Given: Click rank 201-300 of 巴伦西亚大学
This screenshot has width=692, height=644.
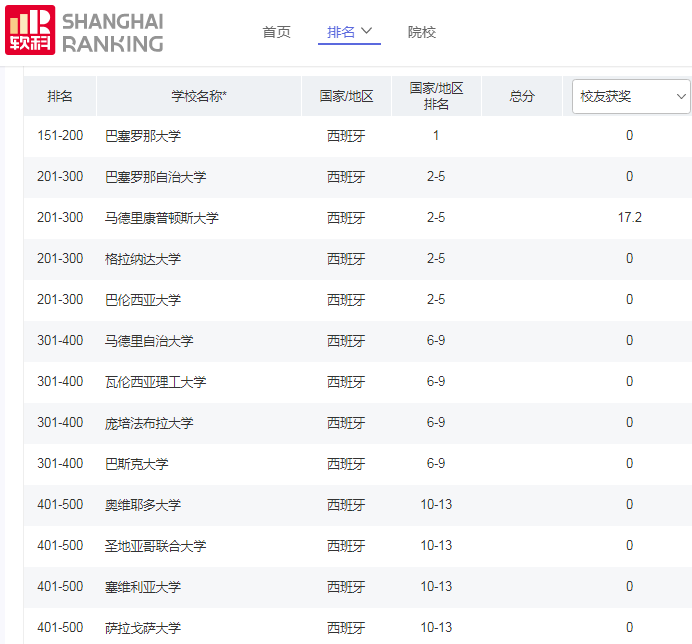Looking at the screenshot, I should click(60, 299).
